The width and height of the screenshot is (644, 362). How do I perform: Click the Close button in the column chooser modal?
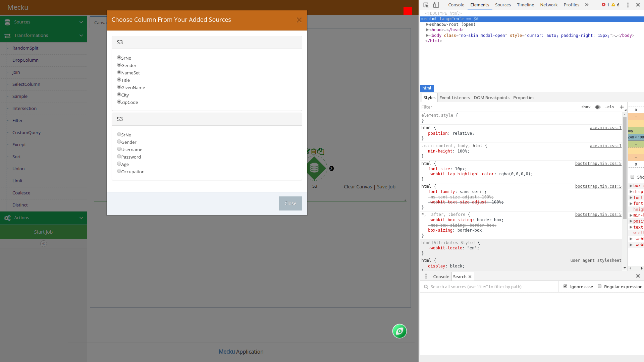(x=290, y=203)
